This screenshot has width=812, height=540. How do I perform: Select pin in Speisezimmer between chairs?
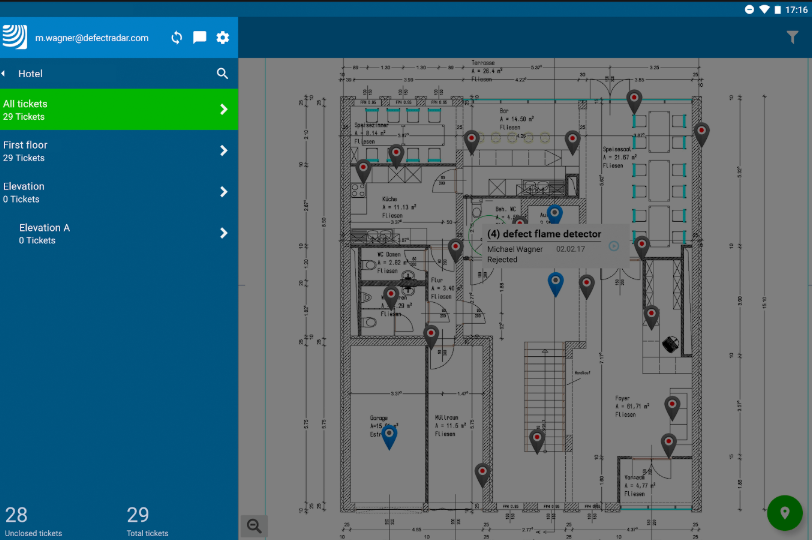(396, 156)
